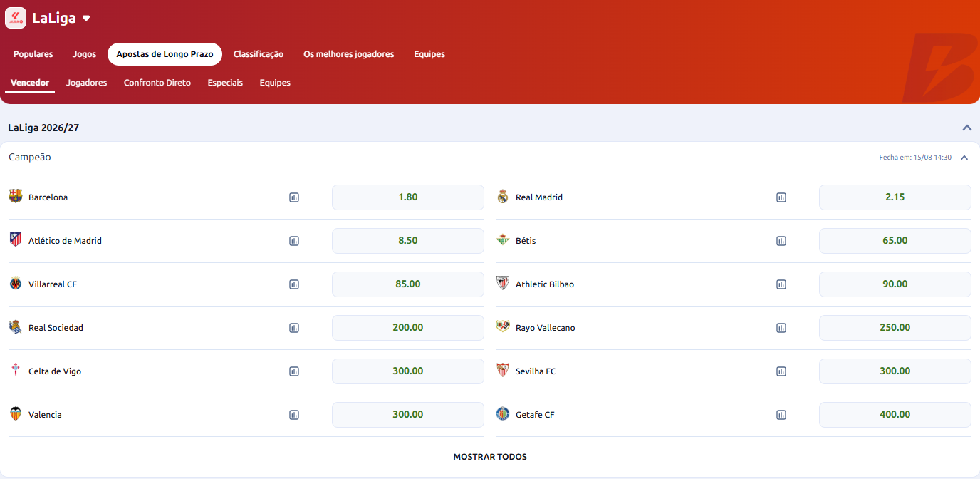Collapse the Campeão market chevron
The image size is (980, 479).
coord(964,158)
